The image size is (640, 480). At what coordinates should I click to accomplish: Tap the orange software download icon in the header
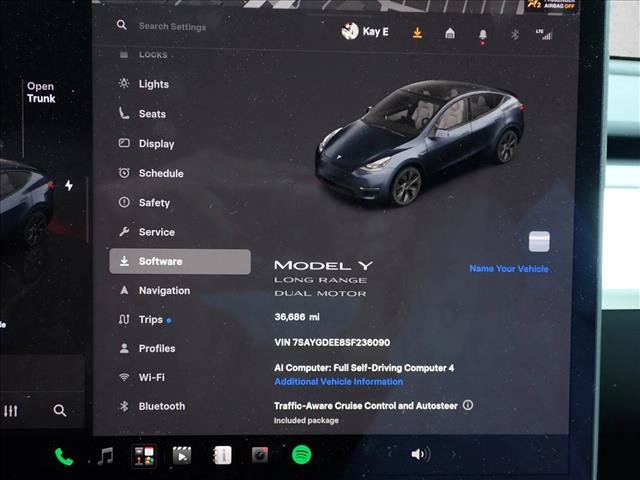(x=417, y=32)
